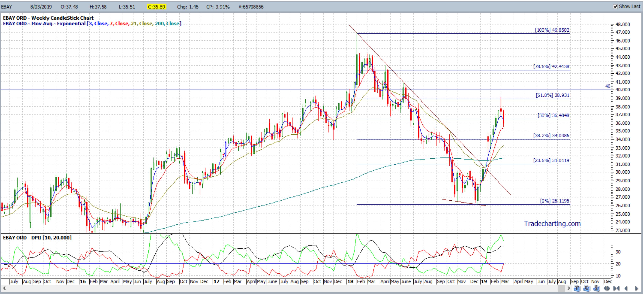Click the Chg:-1.46 value
644x295 pixels.
(x=188, y=7)
